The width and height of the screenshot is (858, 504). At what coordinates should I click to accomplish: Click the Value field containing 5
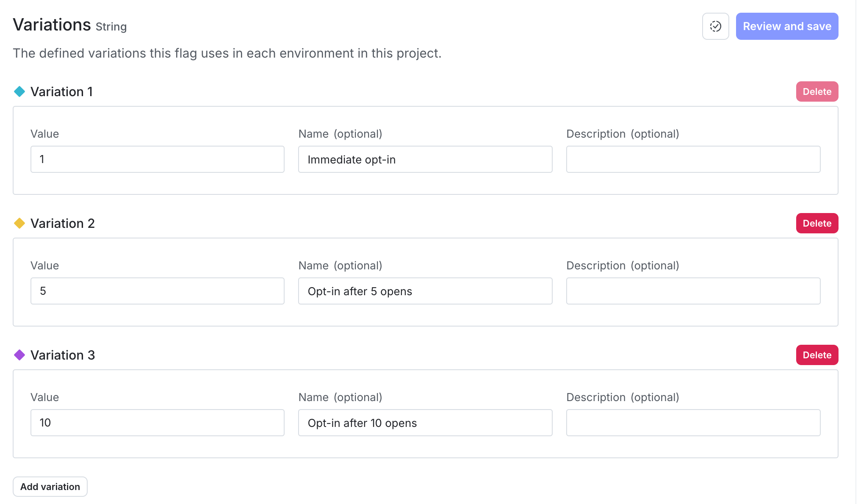pyautogui.click(x=157, y=291)
